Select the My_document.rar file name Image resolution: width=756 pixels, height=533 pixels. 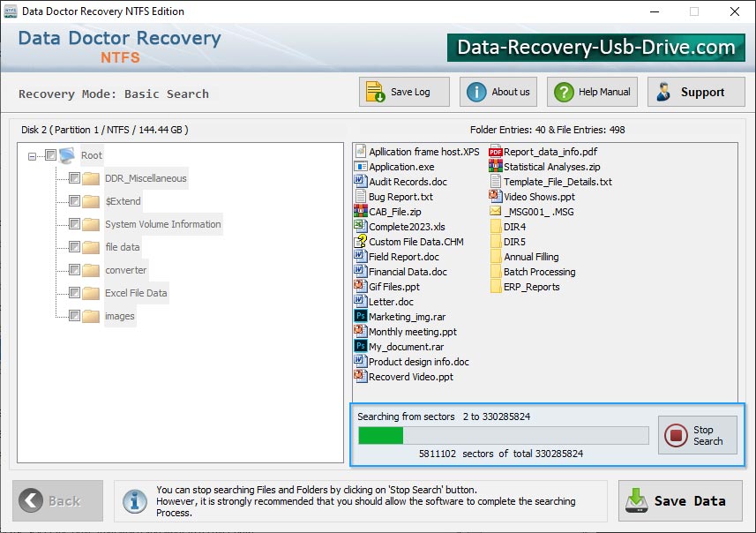[407, 346]
